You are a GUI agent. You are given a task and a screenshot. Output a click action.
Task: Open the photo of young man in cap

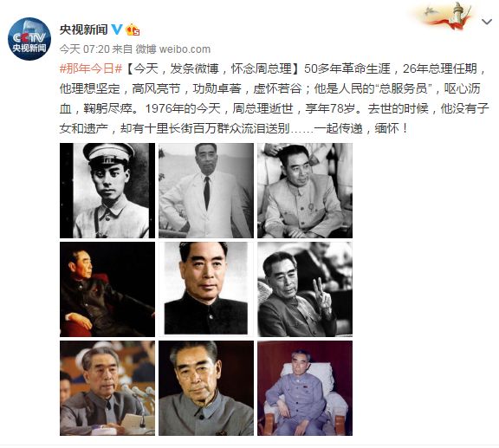pyautogui.click(x=107, y=191)
